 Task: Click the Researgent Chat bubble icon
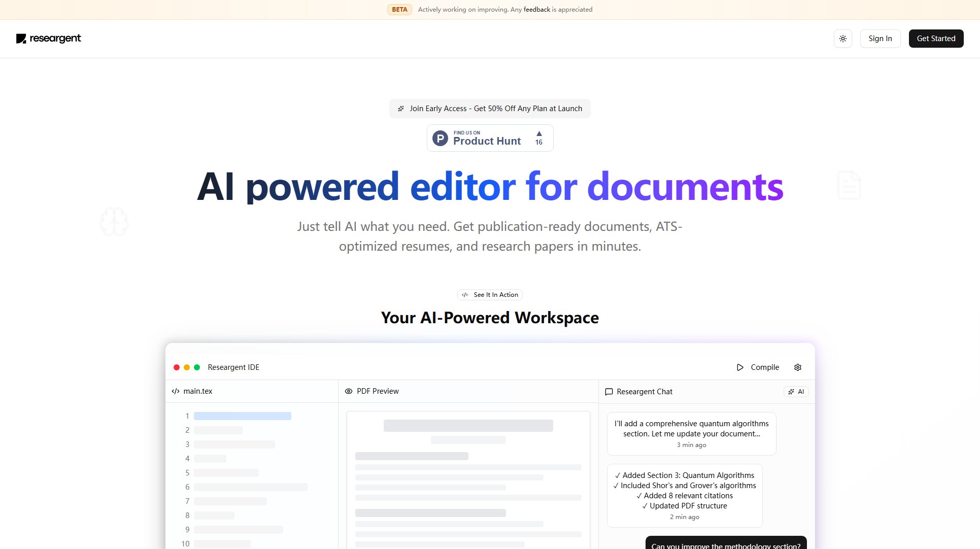[609, 392]
